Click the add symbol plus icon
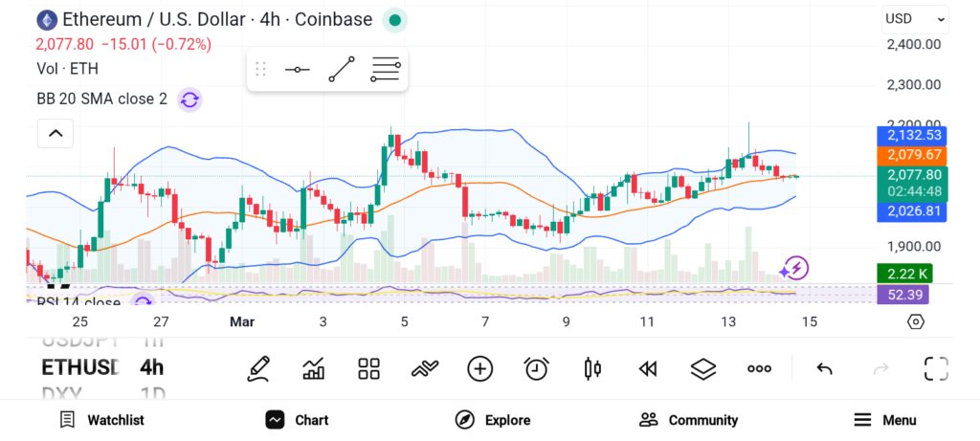 click(x=480, y=368)
